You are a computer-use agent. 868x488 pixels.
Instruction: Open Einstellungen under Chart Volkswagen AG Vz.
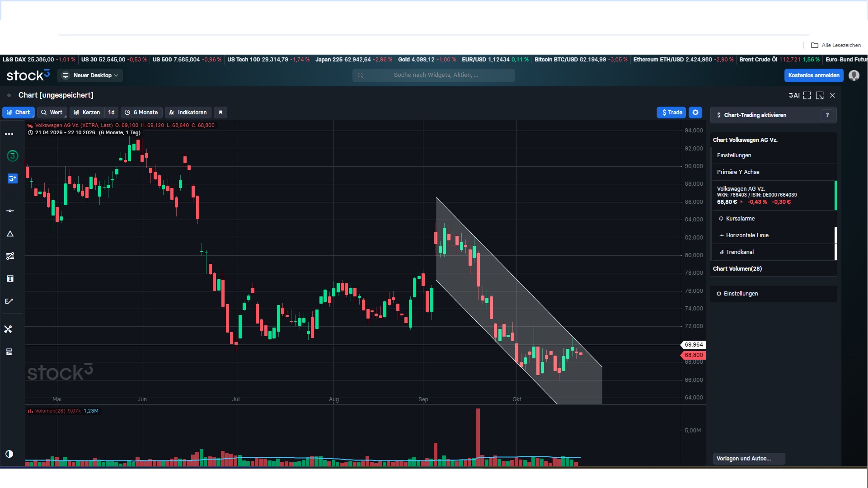(x=773, y=155)
